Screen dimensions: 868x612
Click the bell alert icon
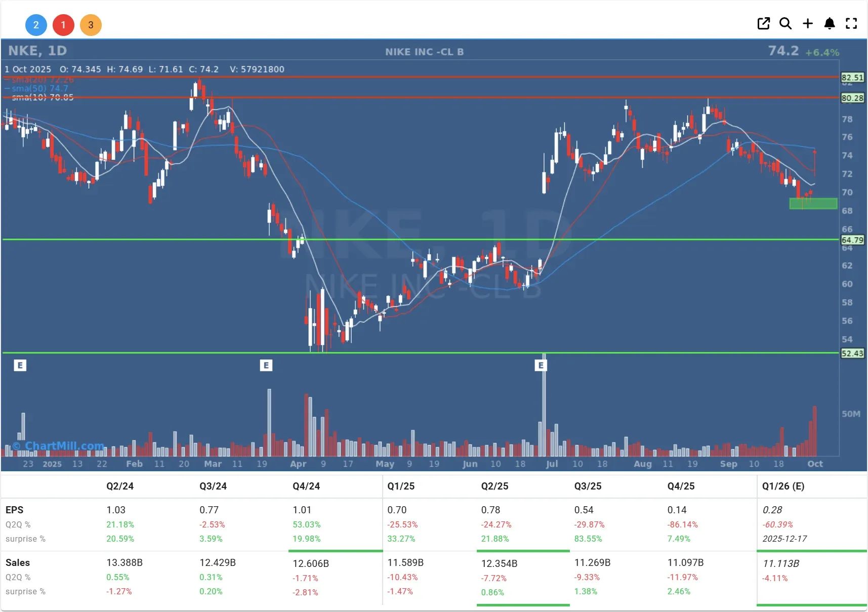coord(830,24)
